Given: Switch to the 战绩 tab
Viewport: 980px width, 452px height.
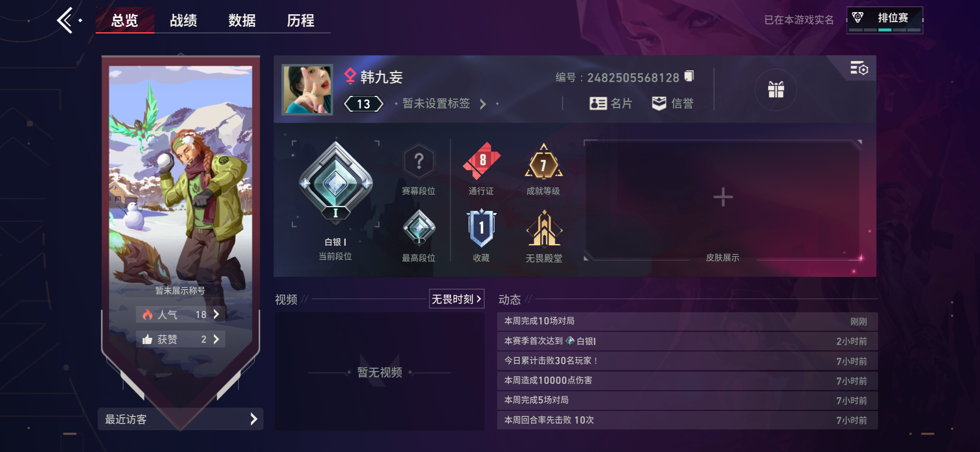Looking at the screenshot, I should [x=183, y=20].
